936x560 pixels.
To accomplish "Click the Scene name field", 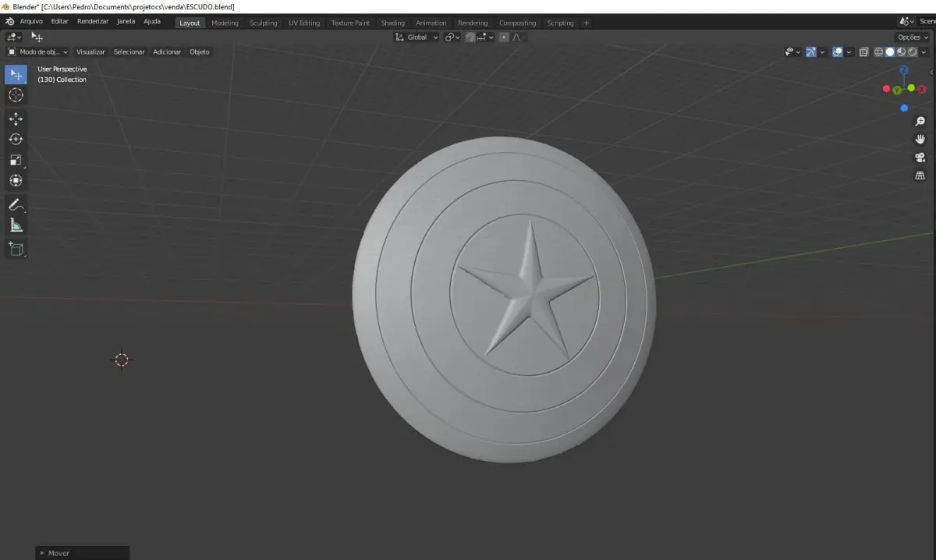I will point(927,22).
